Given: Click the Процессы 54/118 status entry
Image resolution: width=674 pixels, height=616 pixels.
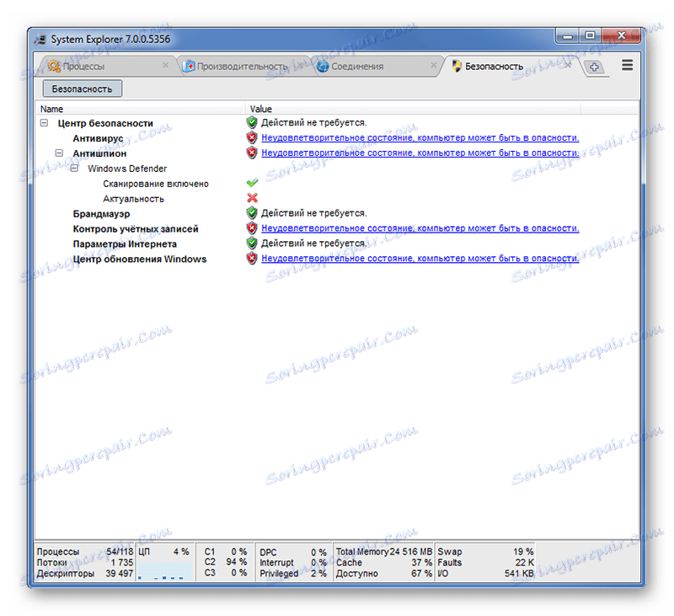Looking at the screenshot, I should pyautogui.click(x=85, y=551).
